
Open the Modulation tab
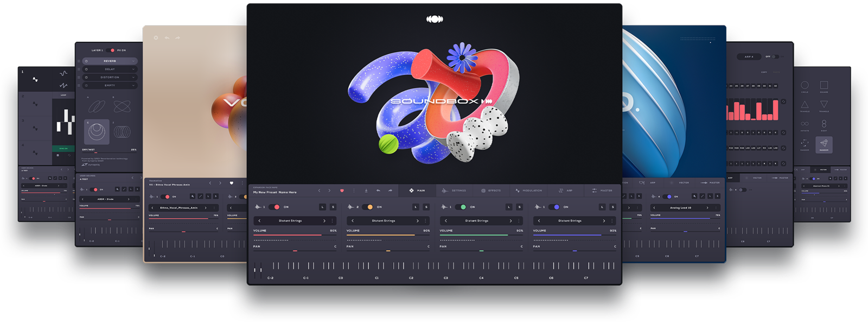tap(528, 191)
